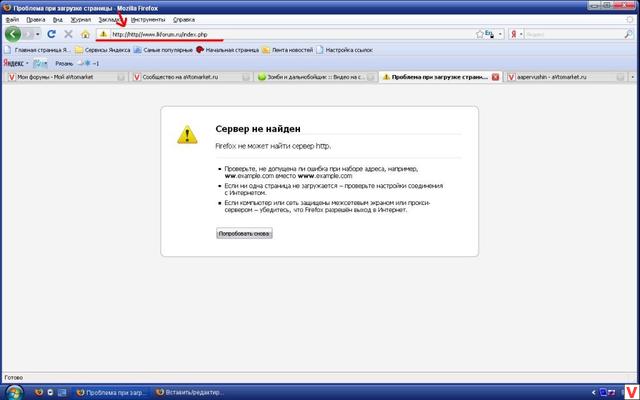Open the 'Сервисы Яндекса' bookmarks folder

(x=103, y=50)
